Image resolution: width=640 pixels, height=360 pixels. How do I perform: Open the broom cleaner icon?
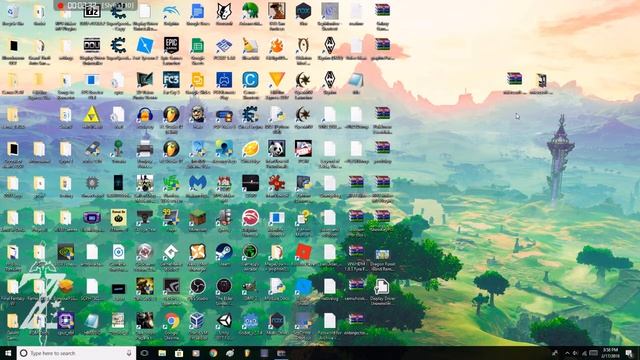click(250, 46)
